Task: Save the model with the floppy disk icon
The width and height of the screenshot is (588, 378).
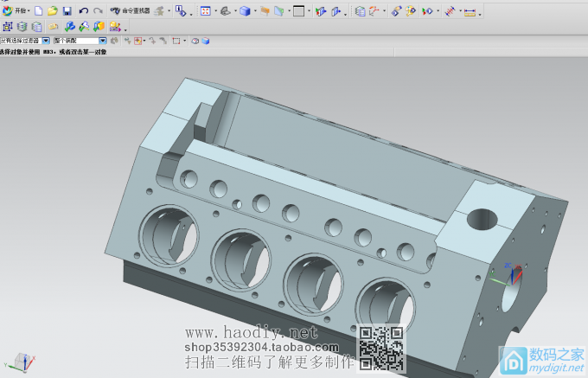Action: [67, 10]
